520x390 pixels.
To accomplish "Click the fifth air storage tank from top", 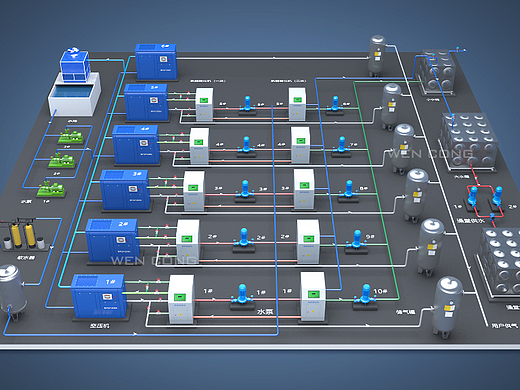I will click(430, 247).
